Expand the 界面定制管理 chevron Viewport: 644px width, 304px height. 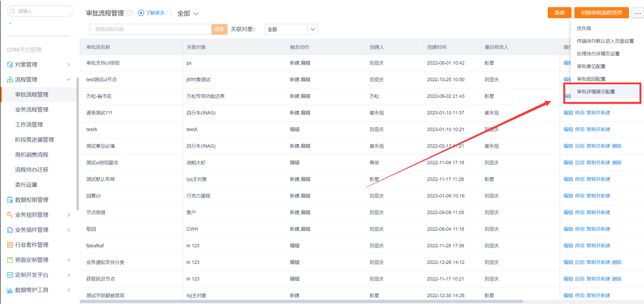pyautogui.click(x=69, y=260)
